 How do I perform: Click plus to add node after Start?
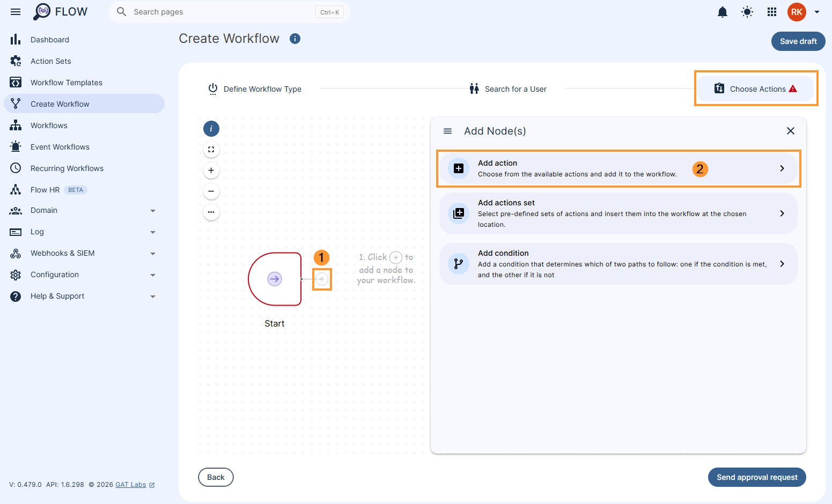click(x=322, y=279)
